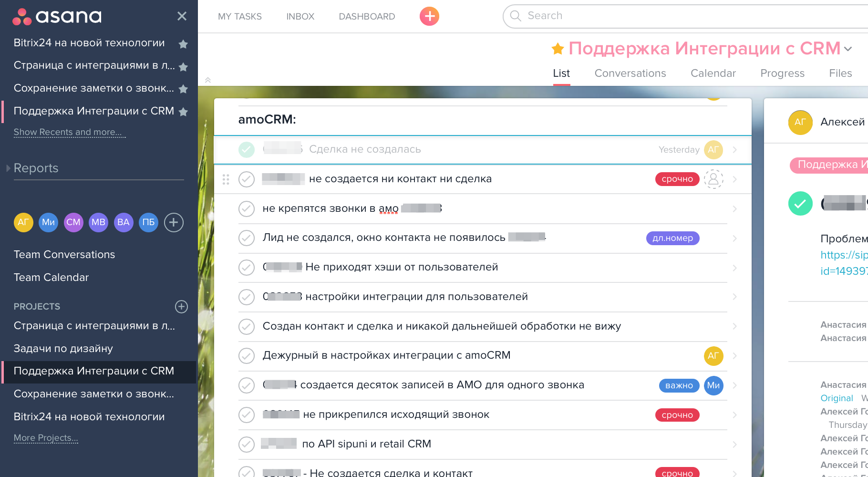This screenshot has width=868, height=477.
Task: Click the 'More Projects...' link
Action: point(45,437)
